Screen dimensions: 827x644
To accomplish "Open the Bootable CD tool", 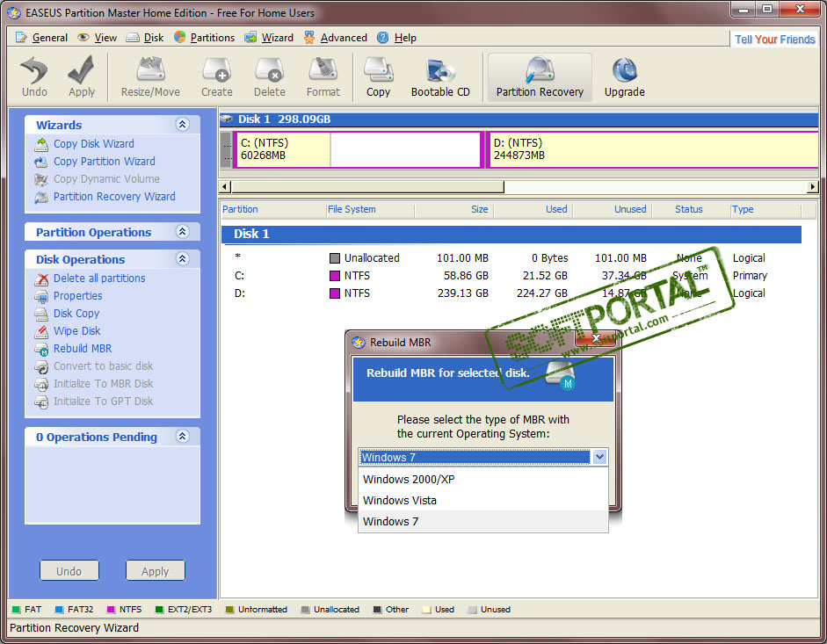I will coord(440,76).
